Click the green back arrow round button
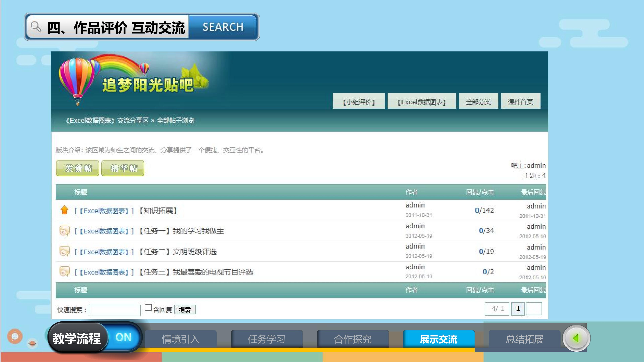This screenshot has height=362, width=644. (577, 338)
